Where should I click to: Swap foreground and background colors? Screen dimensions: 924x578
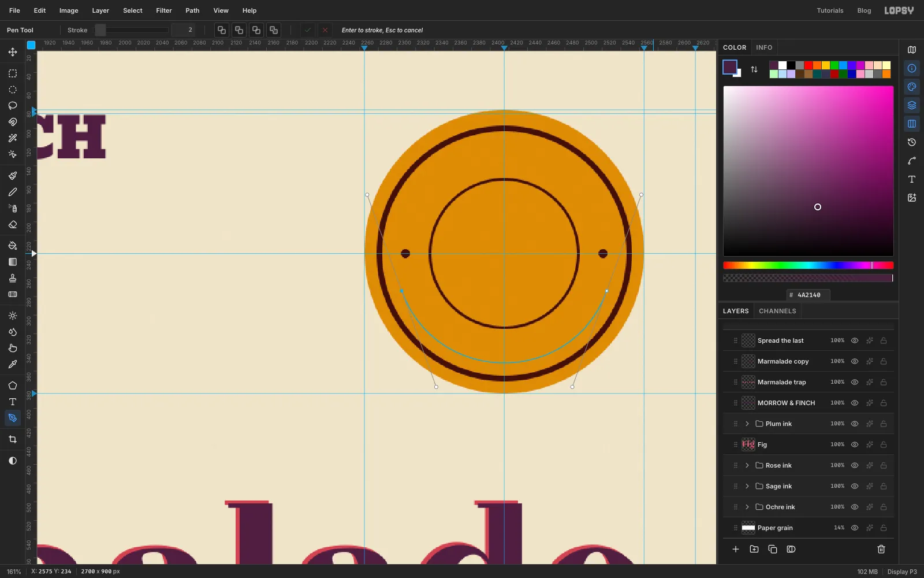pyautogui.click(x=754, y=69)
